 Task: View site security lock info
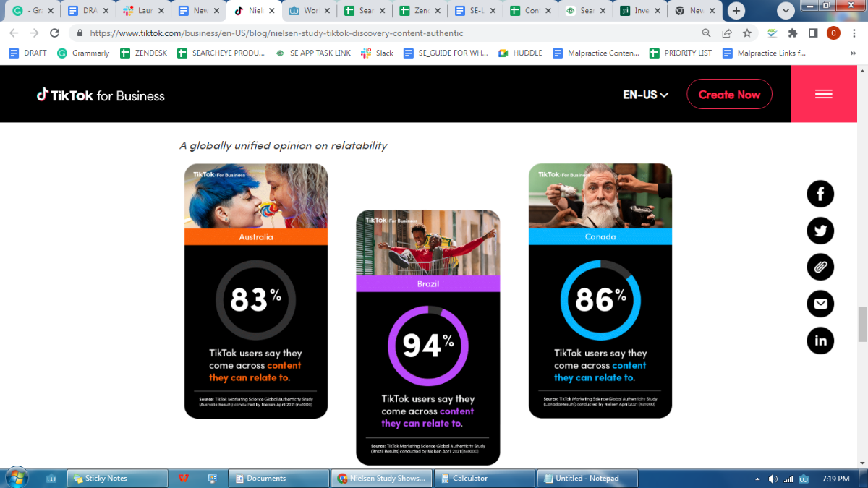coord(79,33)
